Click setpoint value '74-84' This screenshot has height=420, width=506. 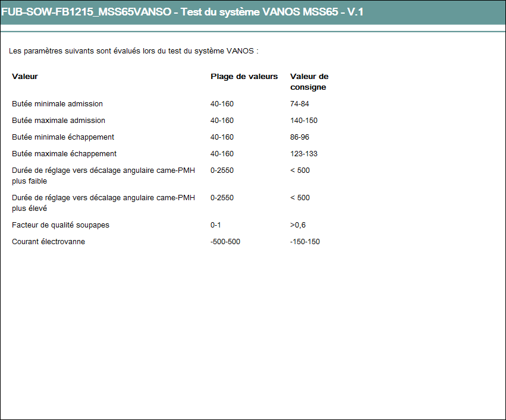click(x=300, y=104)
